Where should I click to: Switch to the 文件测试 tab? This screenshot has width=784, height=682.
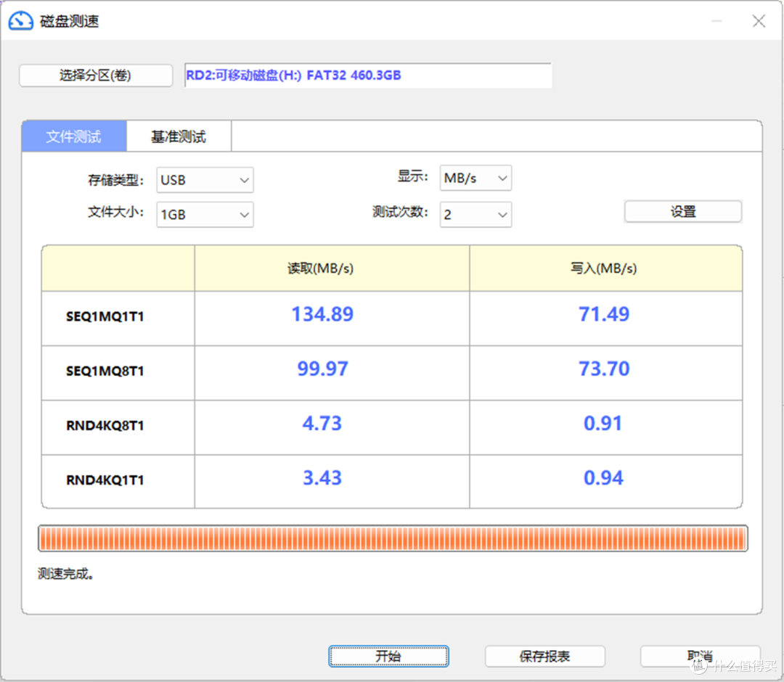[x=74, y=136]
